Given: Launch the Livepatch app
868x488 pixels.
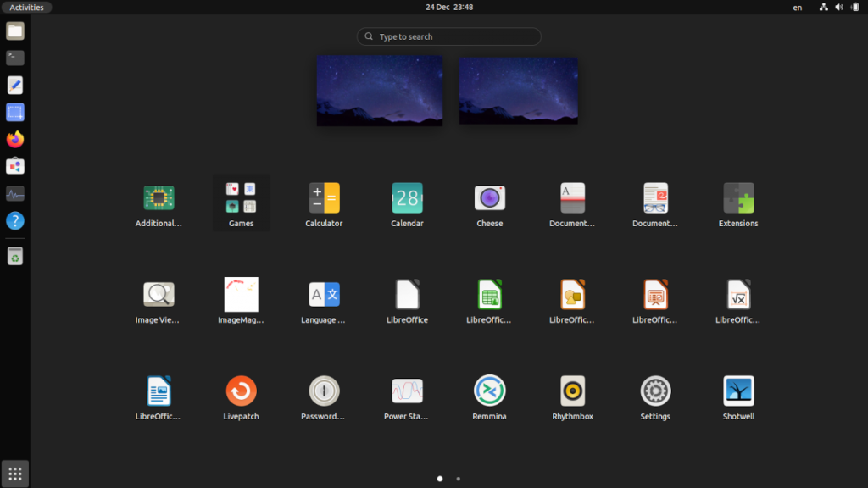Looking at the screenshot, I should (241, 391).
